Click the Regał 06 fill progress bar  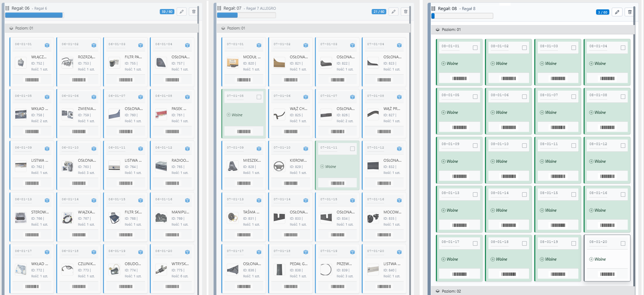point(34,15)
